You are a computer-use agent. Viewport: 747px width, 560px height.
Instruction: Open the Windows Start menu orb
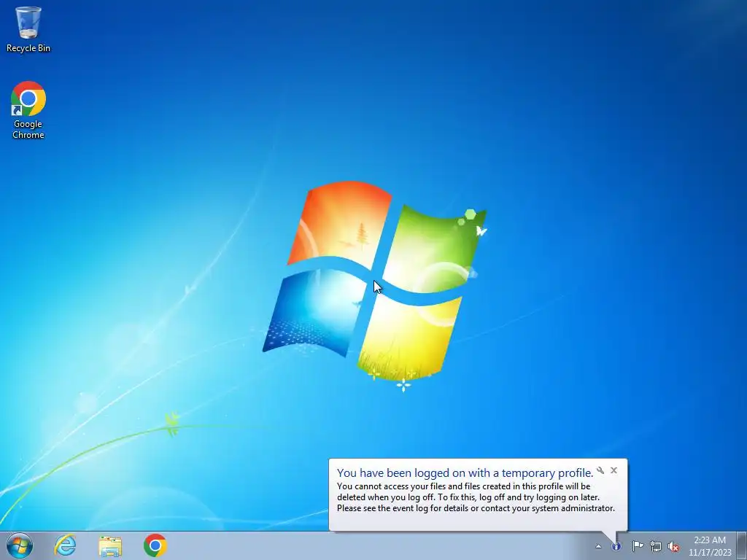tap(20, 545)
